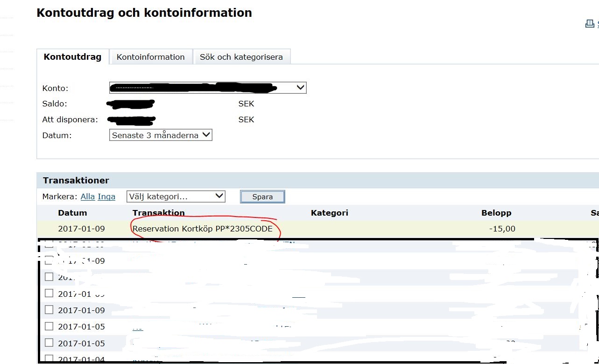Viewport: 599px width, 364px height.
Task: Click the -15,00 amount in the first row
Action: tap(502, 229)
